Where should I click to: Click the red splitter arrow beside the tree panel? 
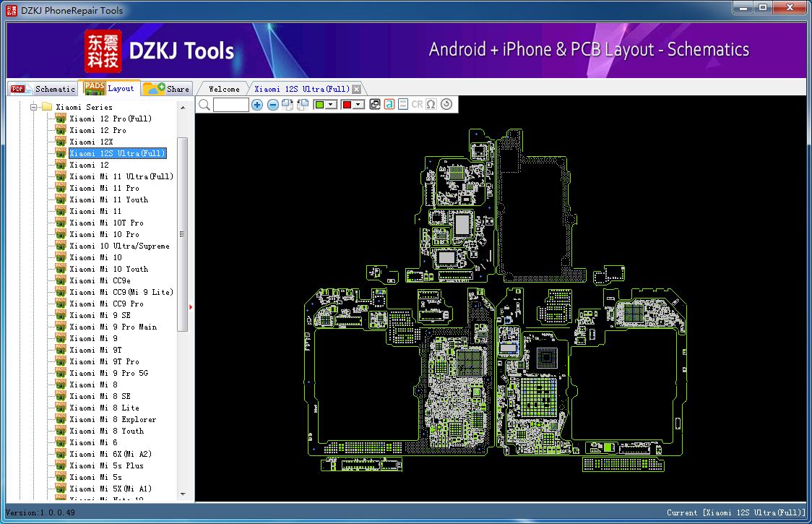[191, 307]
